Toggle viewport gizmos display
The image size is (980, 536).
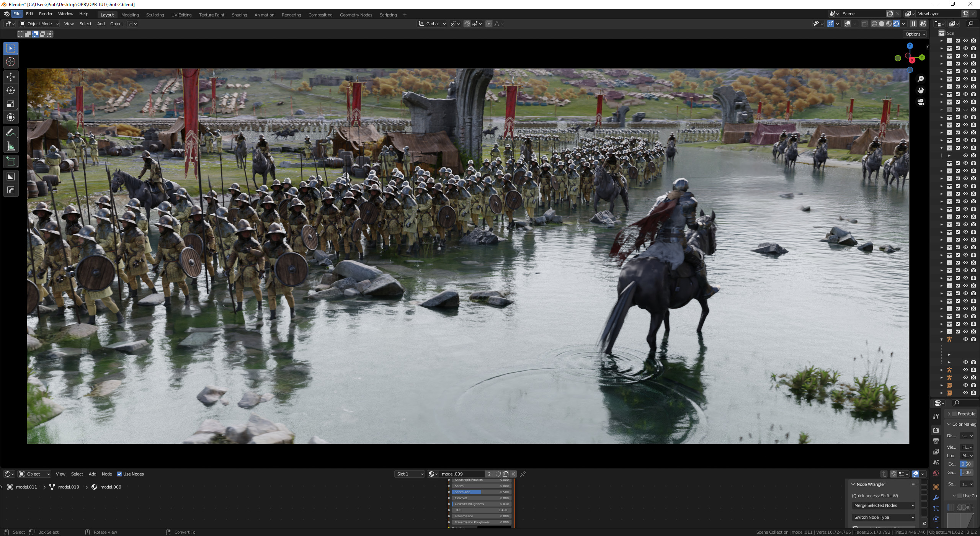tap(830, 24)
